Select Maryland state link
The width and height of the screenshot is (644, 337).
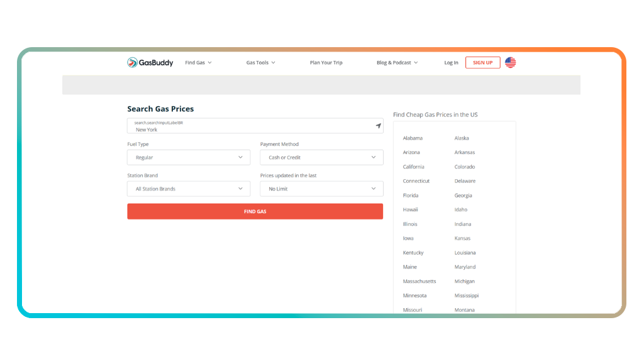(x=465, y=267)
